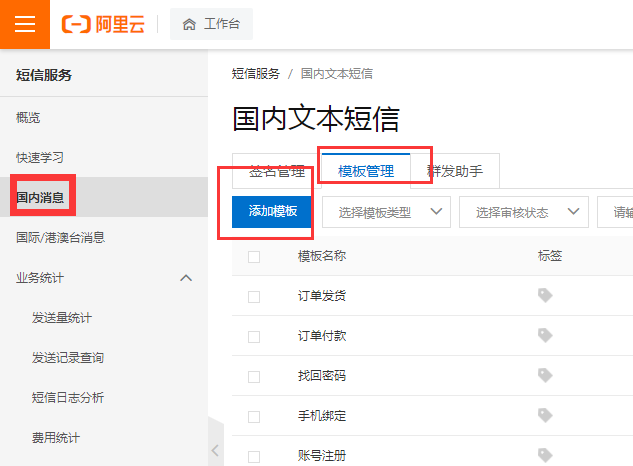Check the 订单发货 row checkbox
Viewport: 633px width, 466px height.
pyautogui.click(x=254, y=297)
